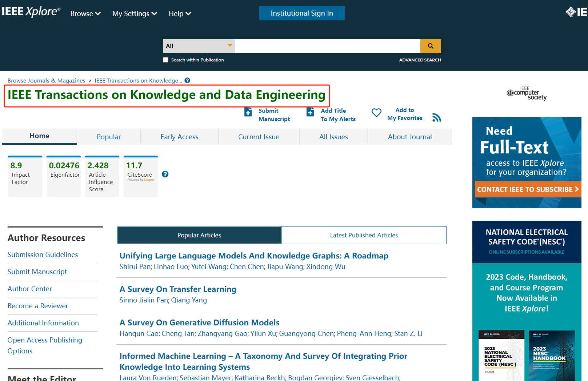Open the Current Issue tab
The width and height of the screenshot is (588, 381).
[259, 137]
